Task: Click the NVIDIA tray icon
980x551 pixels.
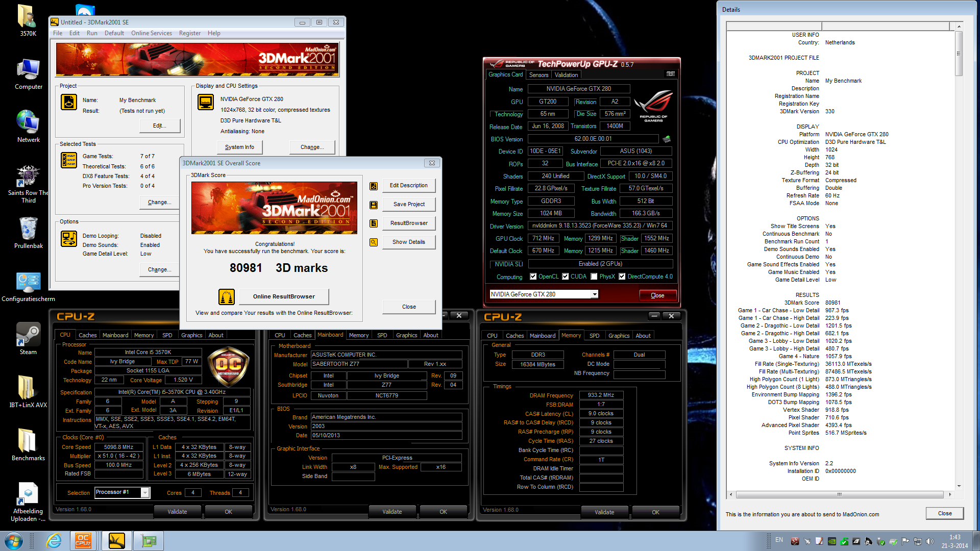Action: click(x=832, y=541)
